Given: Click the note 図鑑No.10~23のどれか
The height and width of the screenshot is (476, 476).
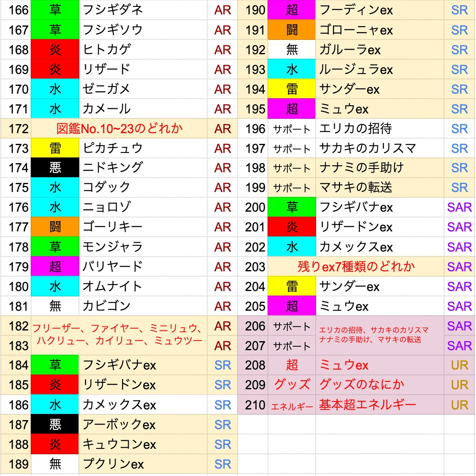Looking at the screenshot, I should click(x=119, y=128).
